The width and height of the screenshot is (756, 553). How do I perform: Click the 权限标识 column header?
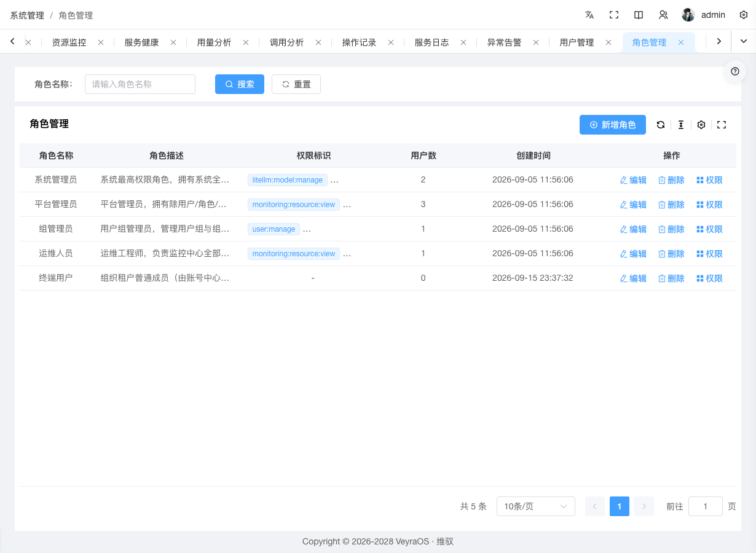pos(313,155)
